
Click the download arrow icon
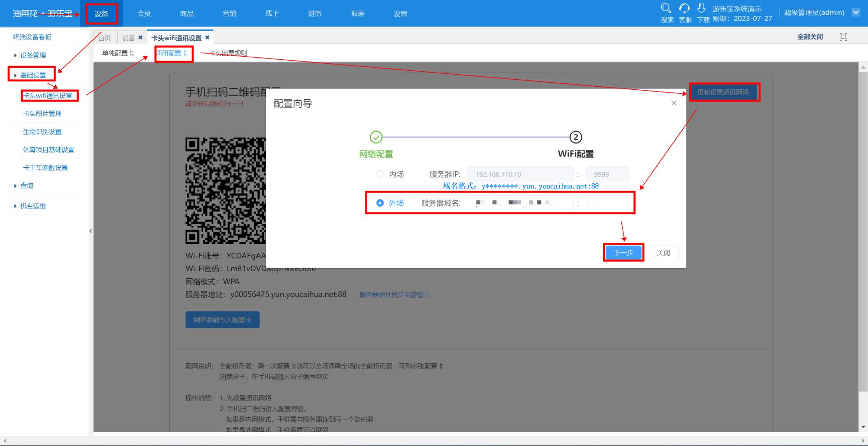click(701, 8)
